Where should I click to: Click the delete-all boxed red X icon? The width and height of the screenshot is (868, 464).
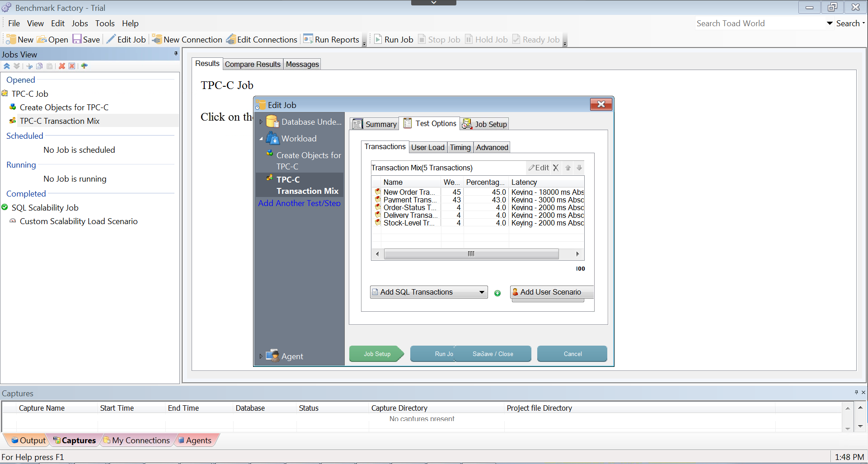coord(72,66)
